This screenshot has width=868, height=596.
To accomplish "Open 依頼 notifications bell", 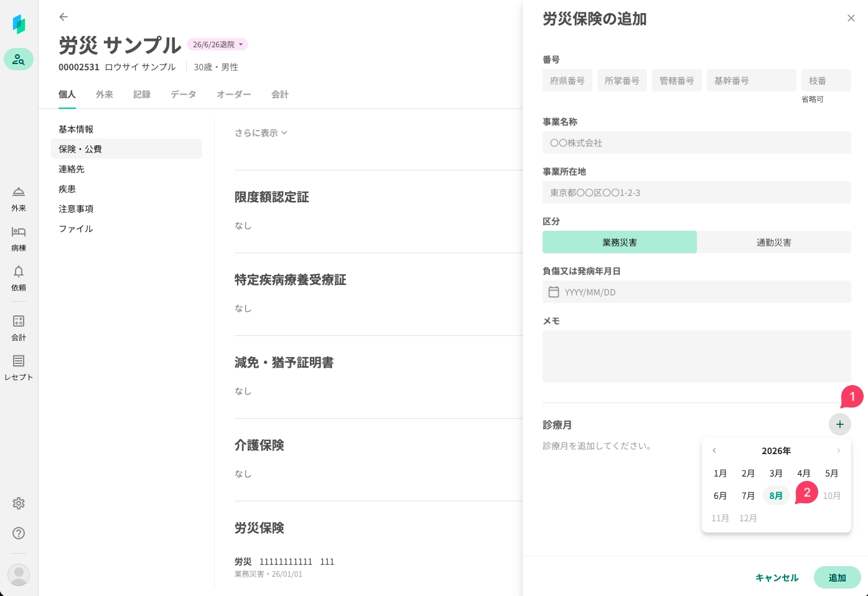I will tap(19, 279).
